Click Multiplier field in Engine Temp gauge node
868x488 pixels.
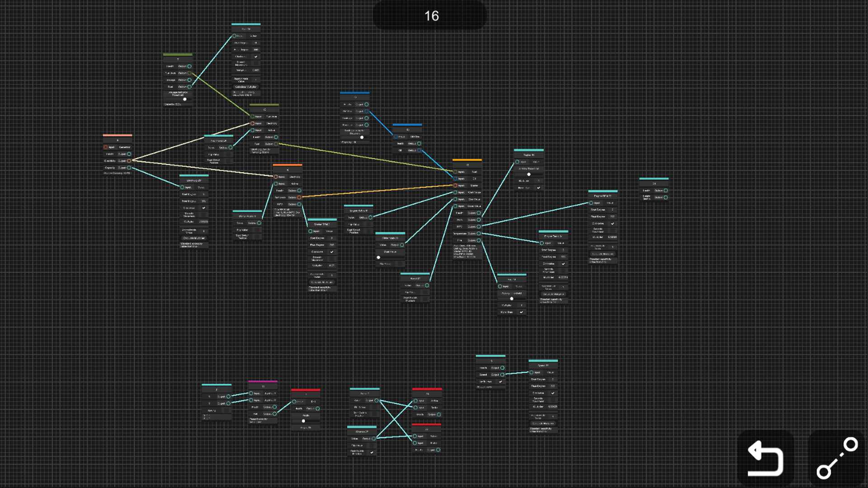click(562, 277)
